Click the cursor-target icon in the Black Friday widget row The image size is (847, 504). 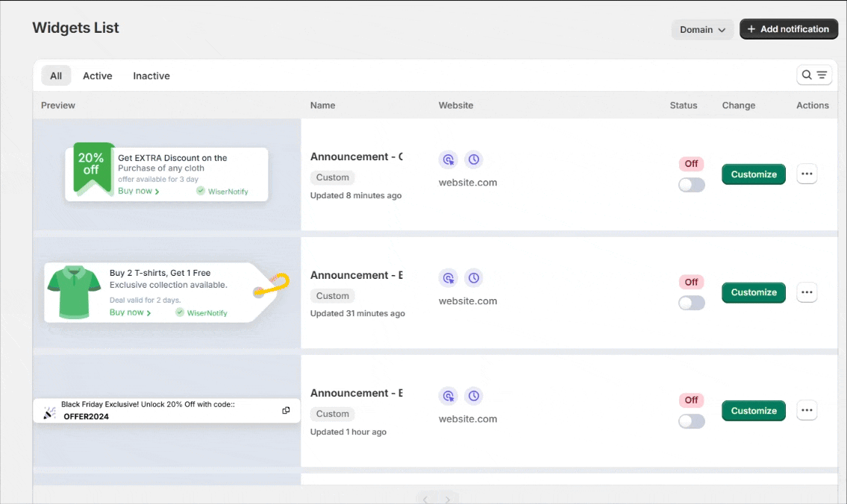click(448, 396)
